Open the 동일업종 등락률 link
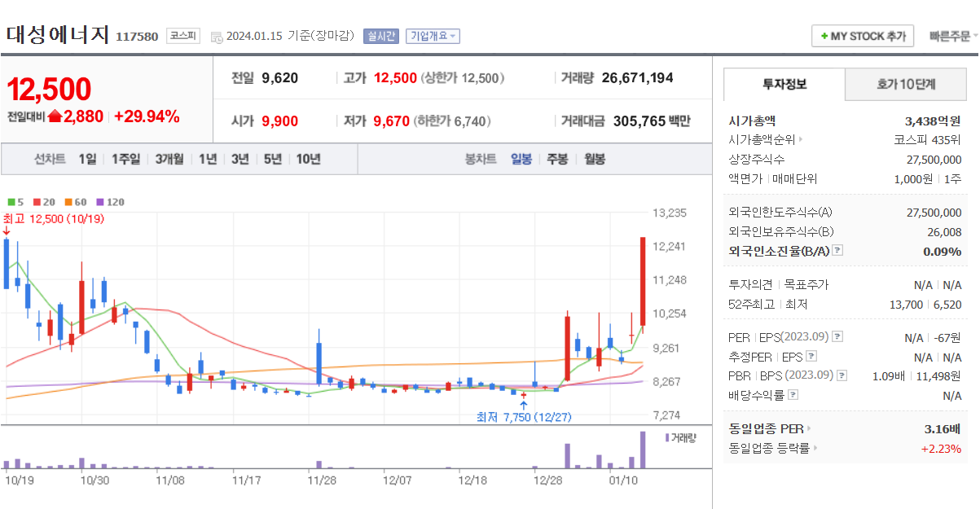This screenshot has height=509, width=980. click(773, 448)
